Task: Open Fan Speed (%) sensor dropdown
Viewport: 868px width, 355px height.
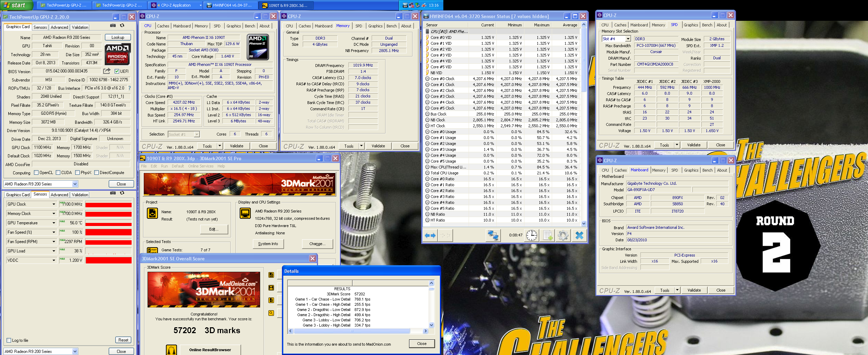Action: click(x=54, y=232)
